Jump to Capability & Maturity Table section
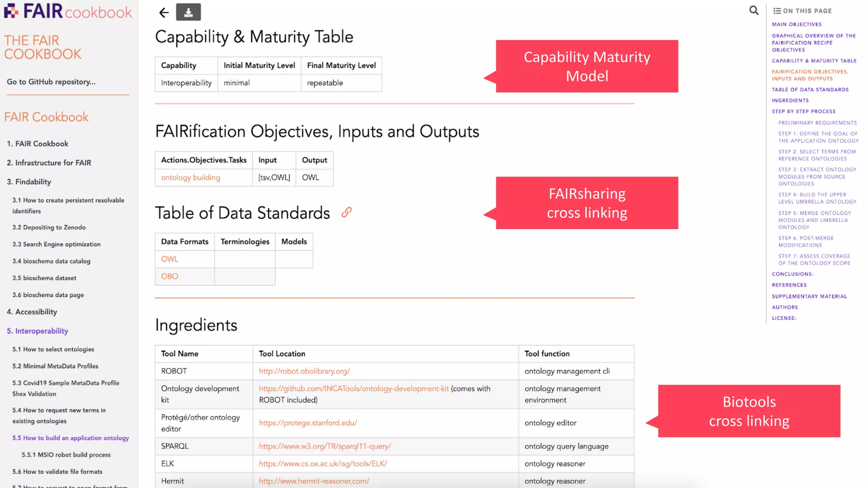The image size is (868, 488). [x=814, y=61]
